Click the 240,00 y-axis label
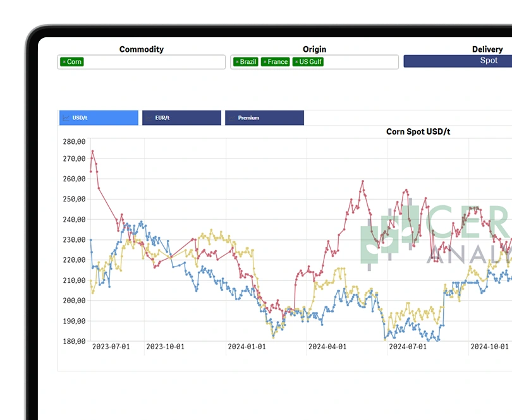This screenshot has height=420, width=512. [x=74, y=220]
